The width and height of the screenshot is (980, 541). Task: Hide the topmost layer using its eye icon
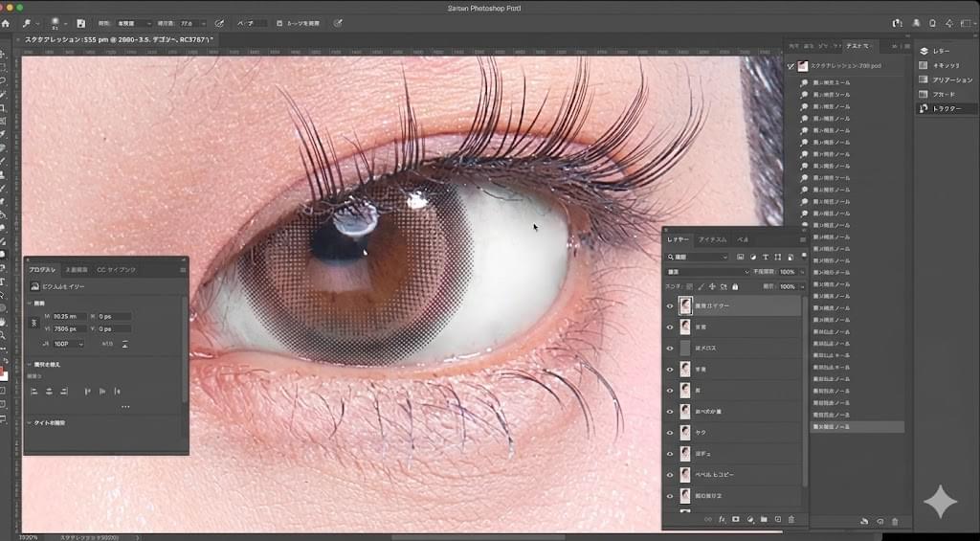click(x=670, y=305)
